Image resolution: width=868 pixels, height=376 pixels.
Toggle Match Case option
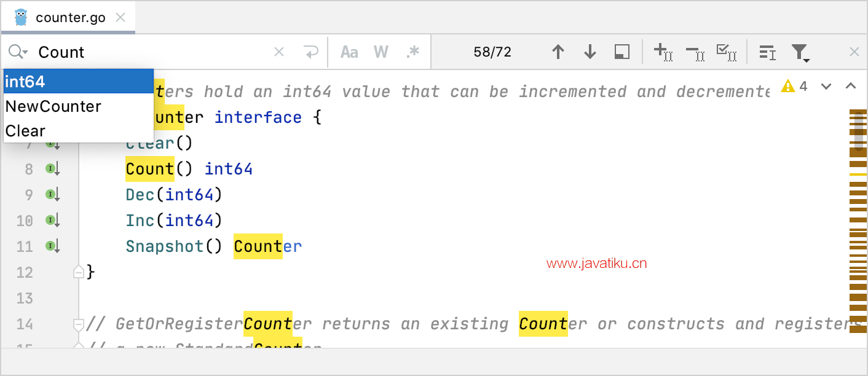[349, 52]
